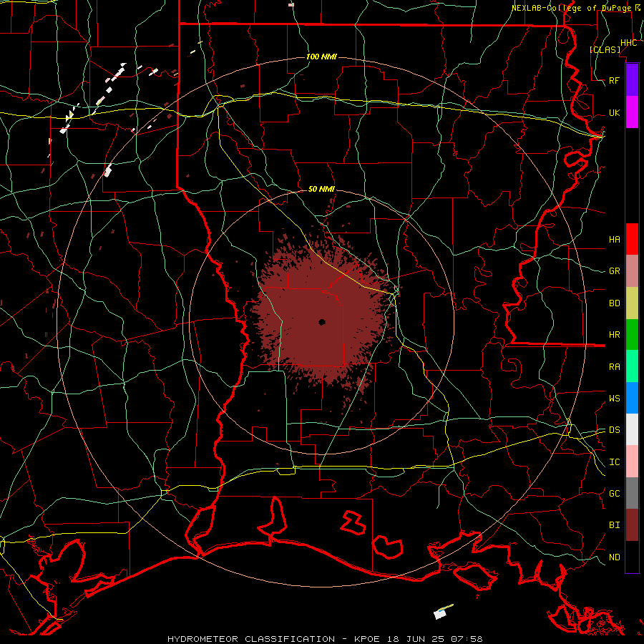The height and width of the screenshot is (644, 644).
Task: Click the [CLAS] units label
Action: [x=605, y=49]
